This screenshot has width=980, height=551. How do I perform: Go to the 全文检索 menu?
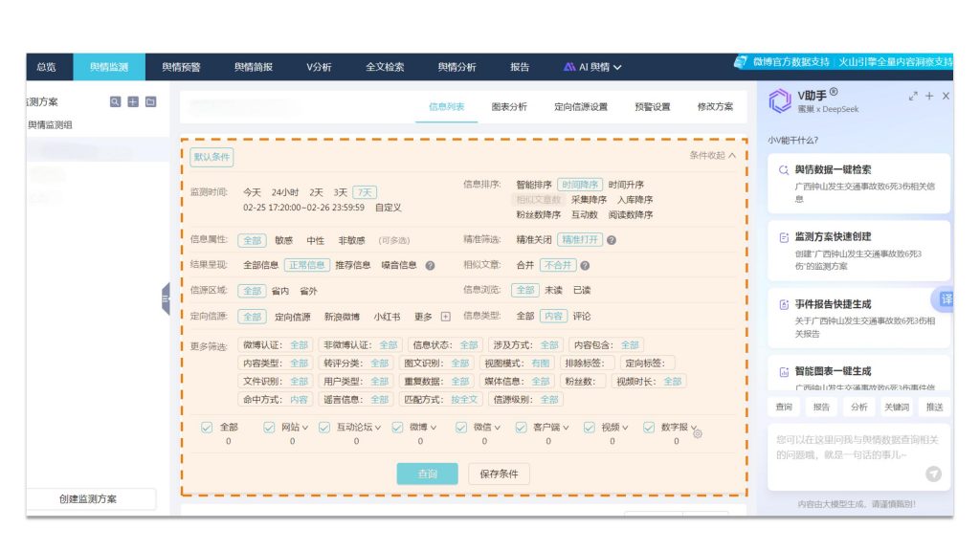coord(385,67)
